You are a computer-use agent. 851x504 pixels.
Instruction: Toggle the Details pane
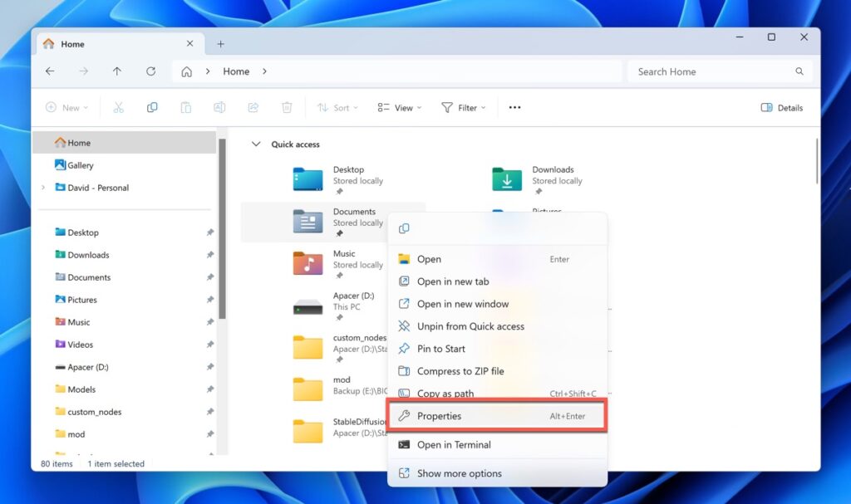click(780, 107)
